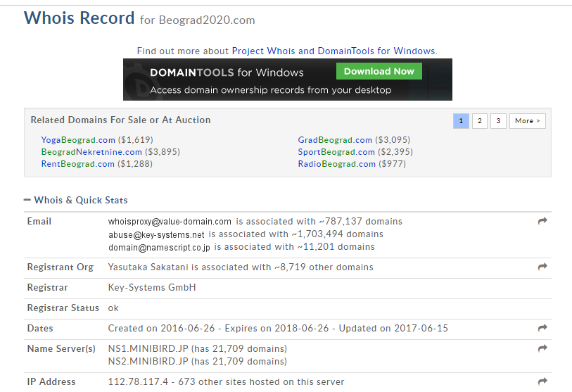Click the Email row label
The height and width of the screenshot is (392, 572).
39,221
